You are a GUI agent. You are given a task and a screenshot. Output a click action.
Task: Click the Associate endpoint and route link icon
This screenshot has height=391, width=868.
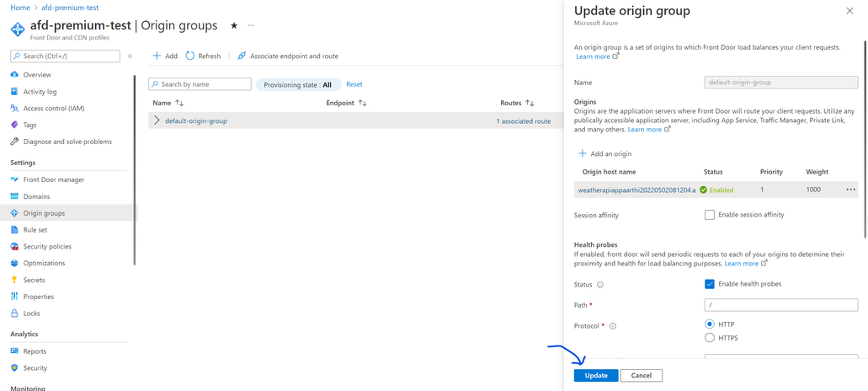[242, 56]
